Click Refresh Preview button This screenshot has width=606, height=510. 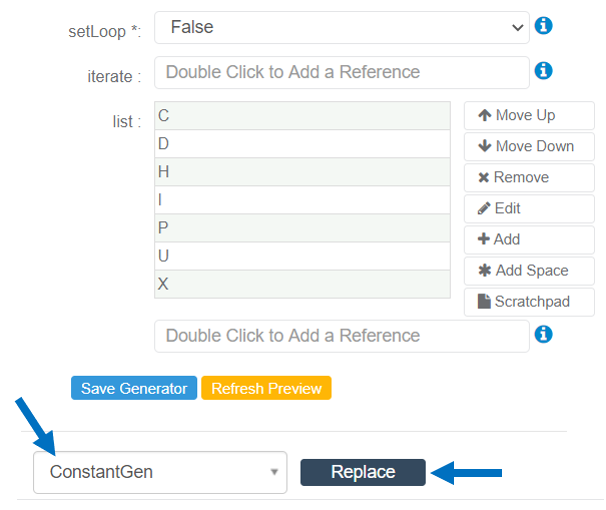coord(266,388)
